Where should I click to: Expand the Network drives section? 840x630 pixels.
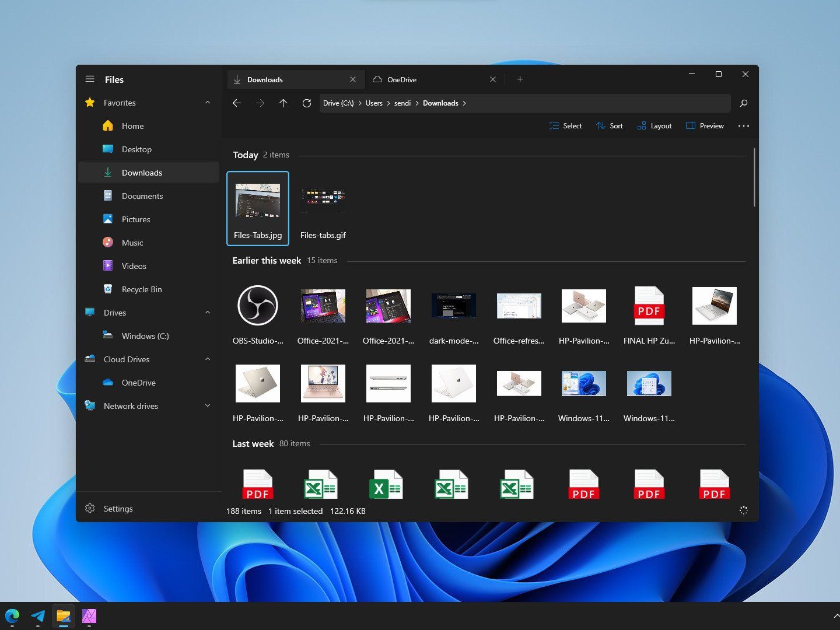pos(208,405)
